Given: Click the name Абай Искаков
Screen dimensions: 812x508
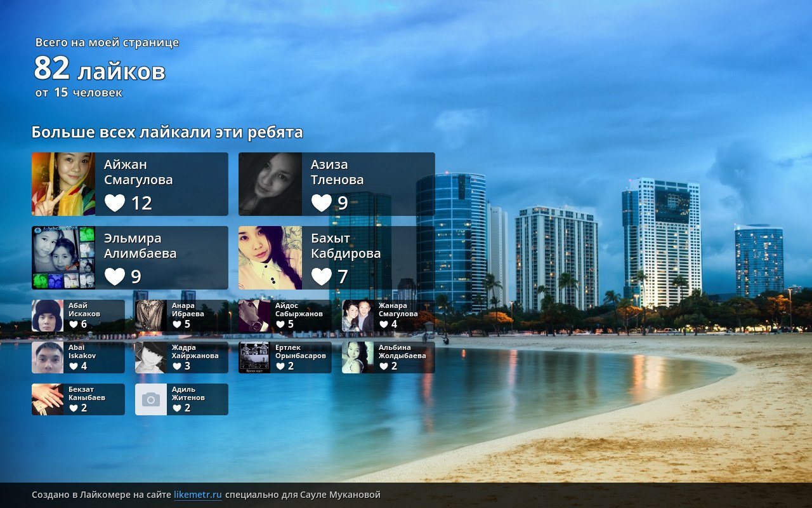Looking at the screenshot, I should [x=84, y=309].
